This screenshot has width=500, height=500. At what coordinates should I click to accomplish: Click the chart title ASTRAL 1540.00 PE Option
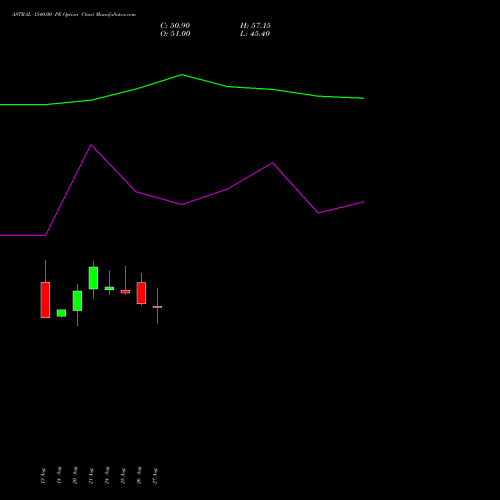[45, 15]
